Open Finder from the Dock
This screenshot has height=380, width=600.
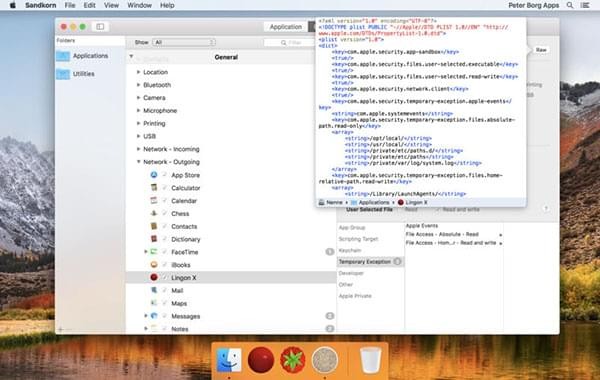point(229,360)
